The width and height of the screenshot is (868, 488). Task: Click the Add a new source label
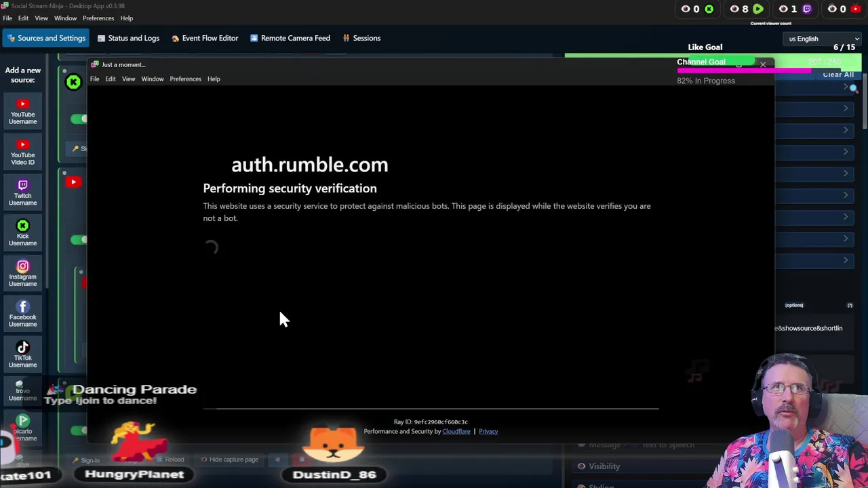pyautogui.click(x=23, y=75)
